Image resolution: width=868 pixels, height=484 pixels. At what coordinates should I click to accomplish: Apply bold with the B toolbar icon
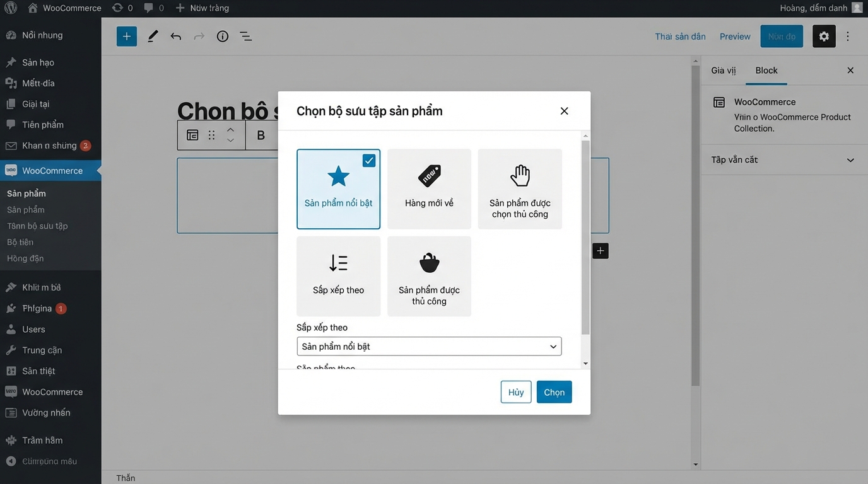pos(261,135)
